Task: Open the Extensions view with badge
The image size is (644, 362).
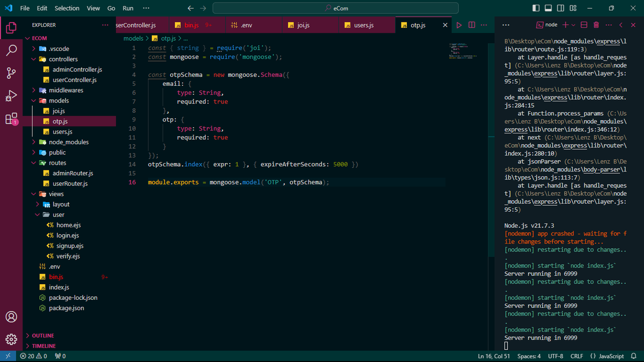Action: (11, 119)
